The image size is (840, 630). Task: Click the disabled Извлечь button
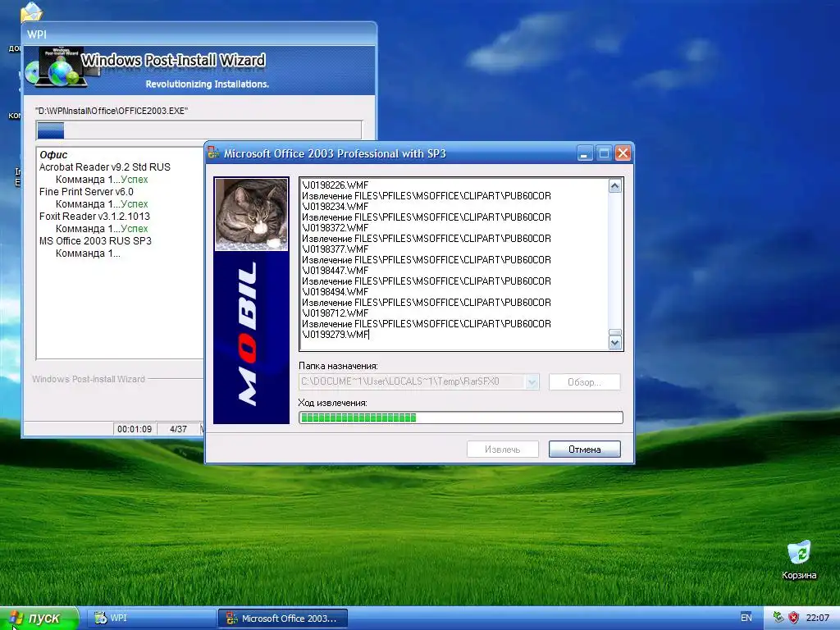pyautogui.click(x=503, y=449)
